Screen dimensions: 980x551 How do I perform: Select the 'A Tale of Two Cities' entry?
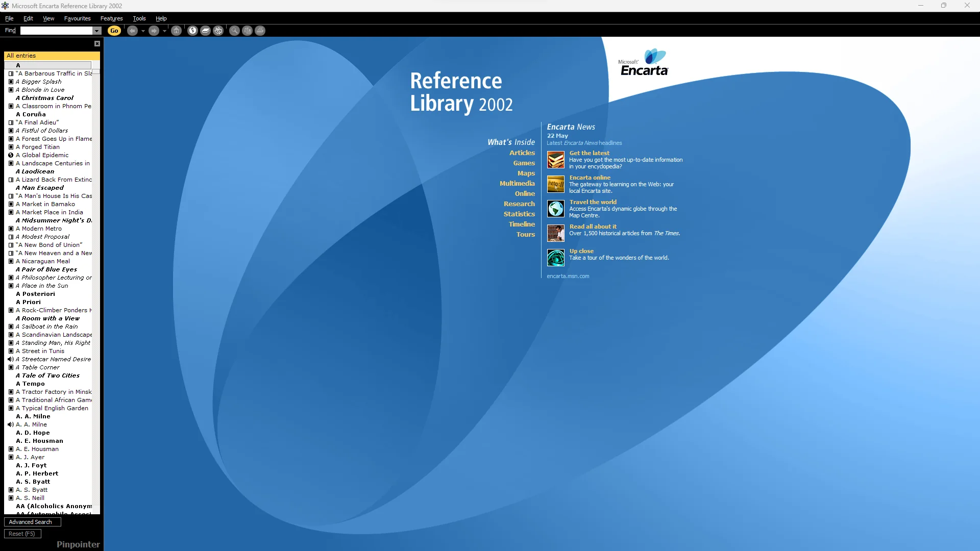[x=47, y=375]
